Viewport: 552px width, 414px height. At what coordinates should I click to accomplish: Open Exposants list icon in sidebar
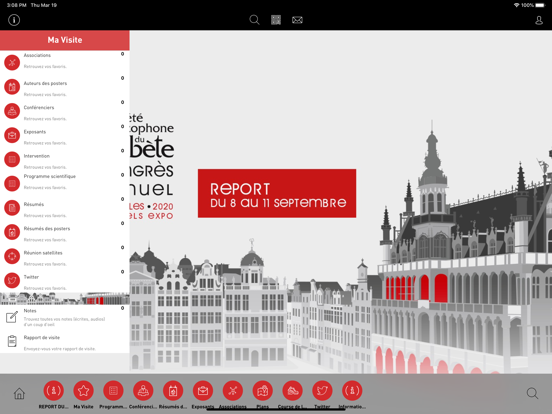12,135
